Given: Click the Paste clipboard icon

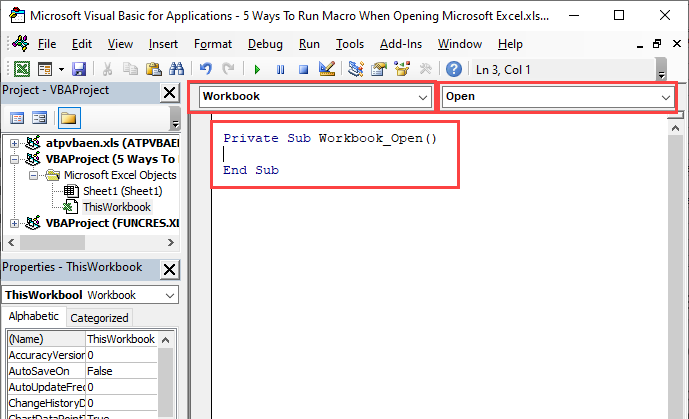Looking at the screenshot, I should point(153,69).
